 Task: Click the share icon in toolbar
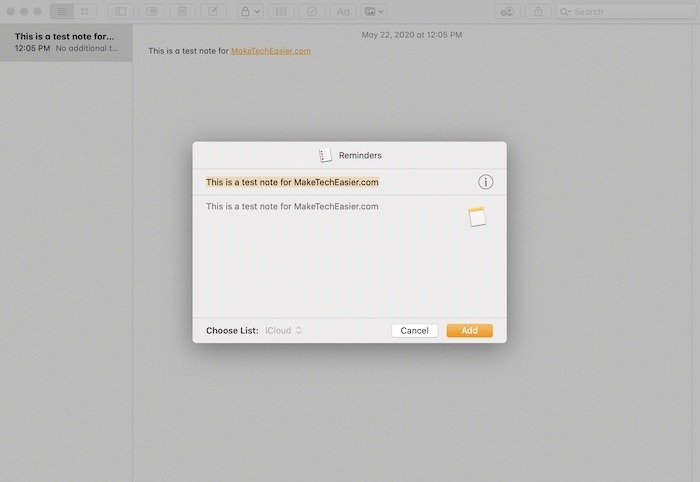point(538,12)
